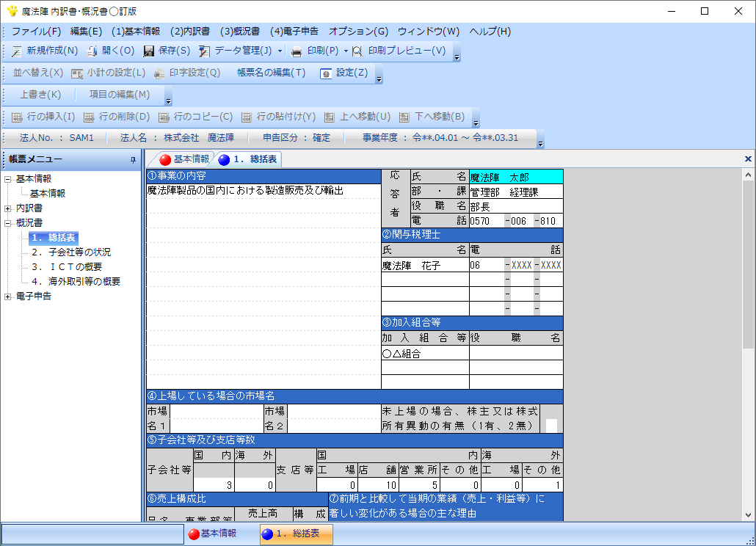The width and height of the screenshot is (756, 546).
Task: Open the (4)電子申告 menu
Action: 294,32
